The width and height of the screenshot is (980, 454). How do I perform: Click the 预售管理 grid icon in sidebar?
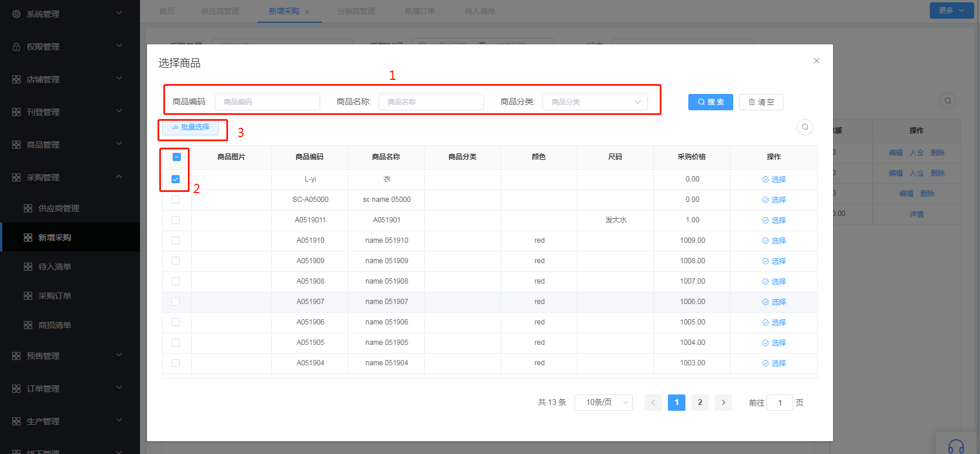coord(16,356)
